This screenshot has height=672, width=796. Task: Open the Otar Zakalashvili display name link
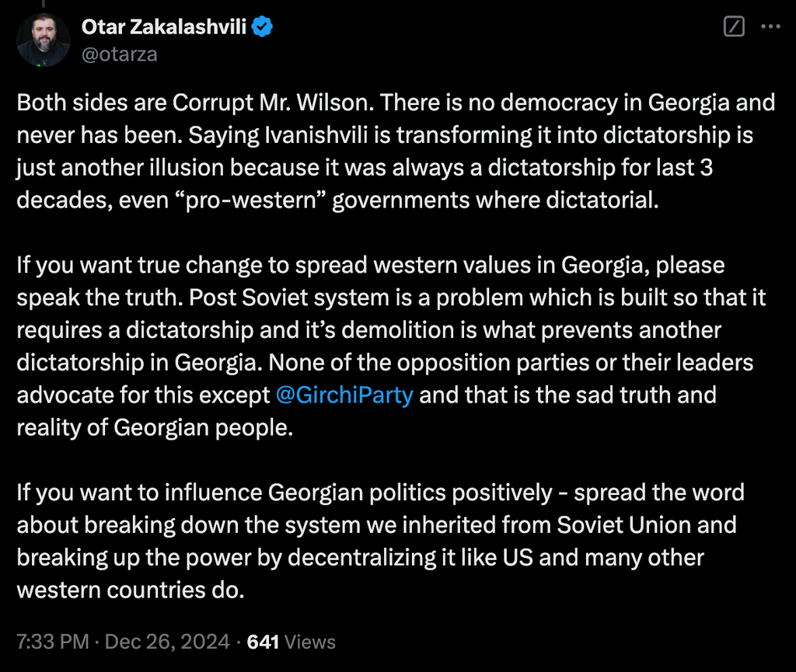[x=163, y=28]
